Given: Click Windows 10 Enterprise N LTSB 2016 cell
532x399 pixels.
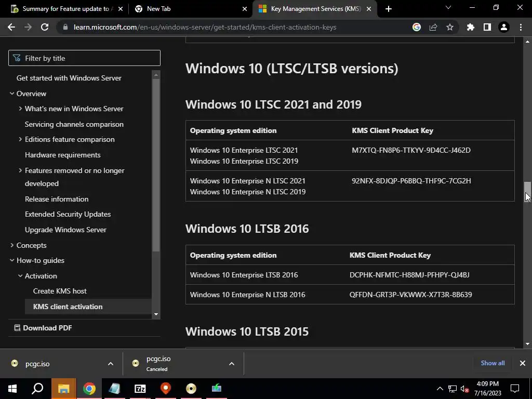Looking at the screenshot, I should coord(248,295).
